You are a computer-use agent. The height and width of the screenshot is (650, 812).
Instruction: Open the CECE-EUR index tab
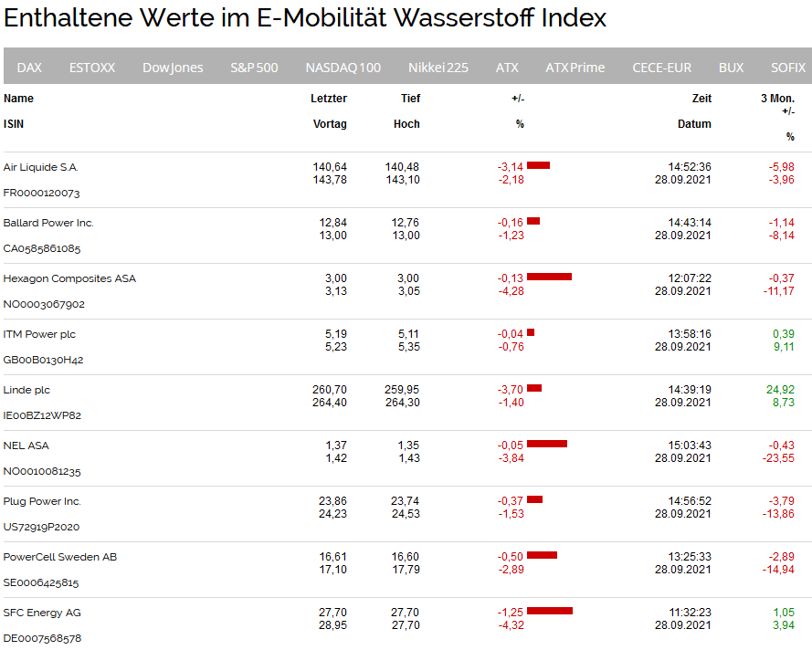[x=661, y=66]
